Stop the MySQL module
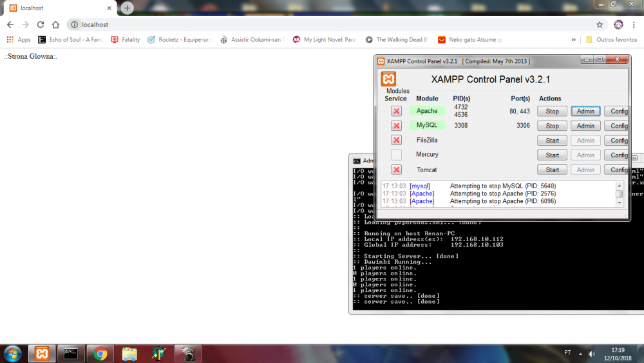Screen dimensions: 644x363 (552, 126)
